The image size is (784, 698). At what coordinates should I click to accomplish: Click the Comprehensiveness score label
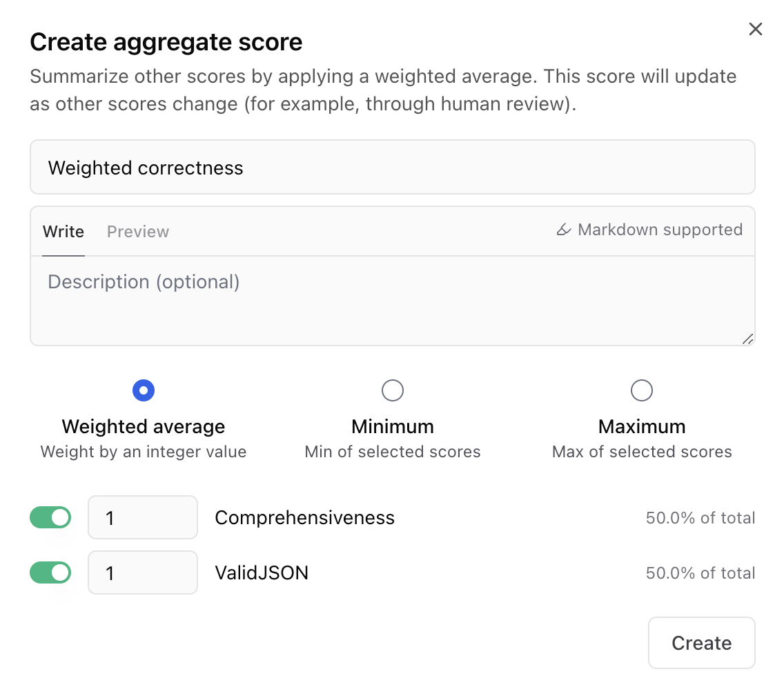pos(304,517)
